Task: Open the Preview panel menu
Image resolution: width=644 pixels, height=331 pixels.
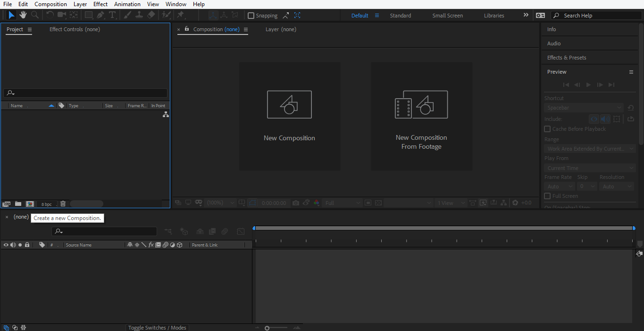Action: [631, 72]
